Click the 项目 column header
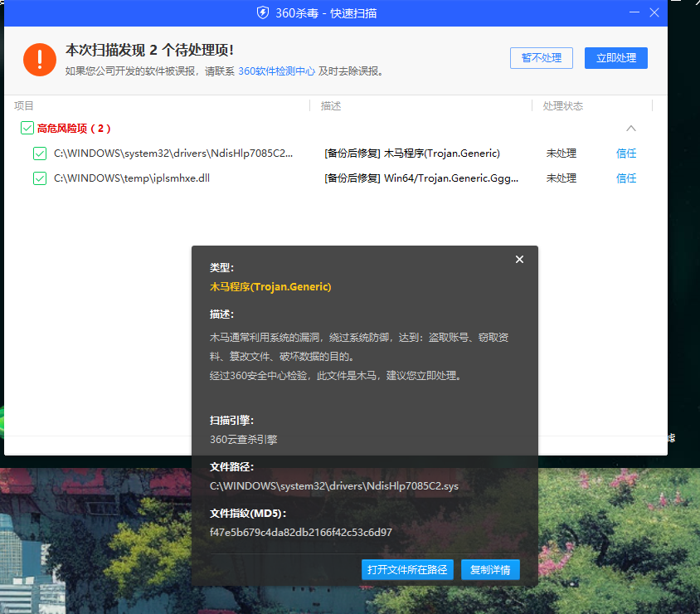Viewport: 700px width, 614px height. (24, 106)
